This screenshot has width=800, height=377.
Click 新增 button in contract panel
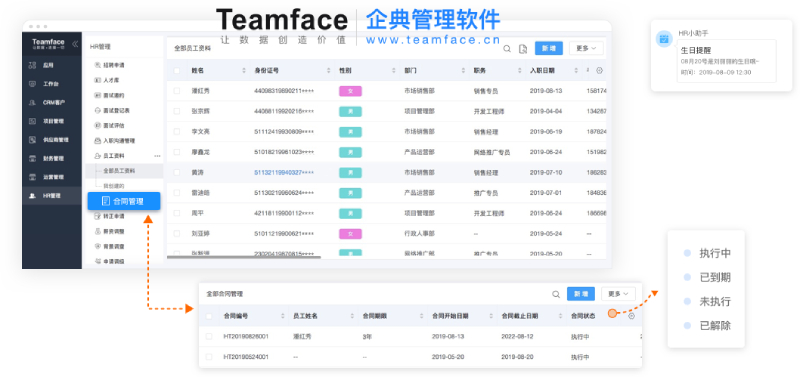(x=581, y=294)
